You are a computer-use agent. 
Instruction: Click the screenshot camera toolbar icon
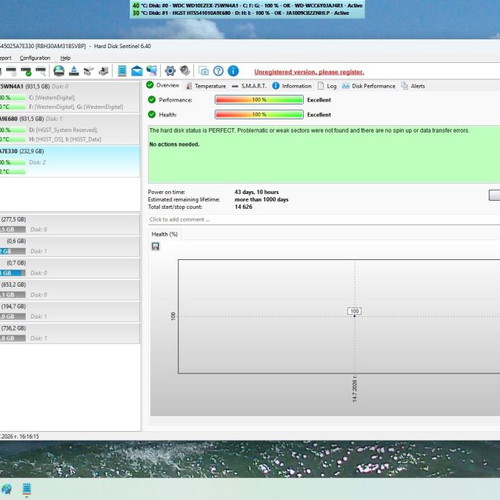click(204, 71)
